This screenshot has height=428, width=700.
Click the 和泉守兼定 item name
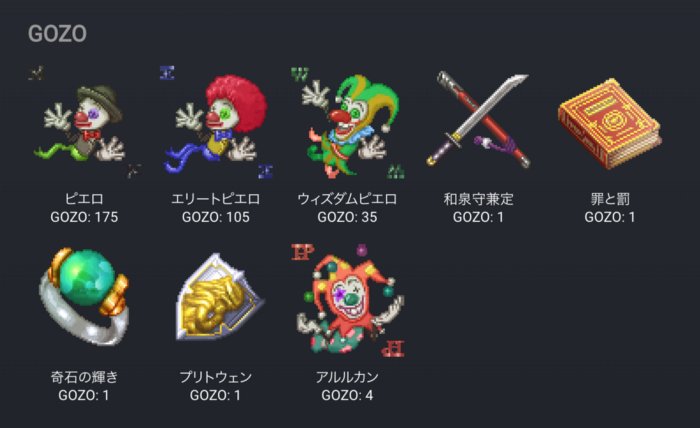[x=479, y=199]
